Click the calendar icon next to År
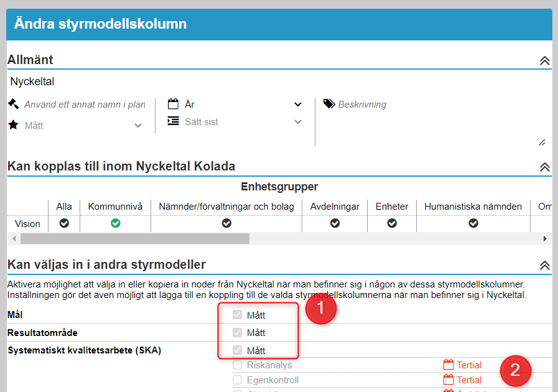558x392 pixels. 173,104
